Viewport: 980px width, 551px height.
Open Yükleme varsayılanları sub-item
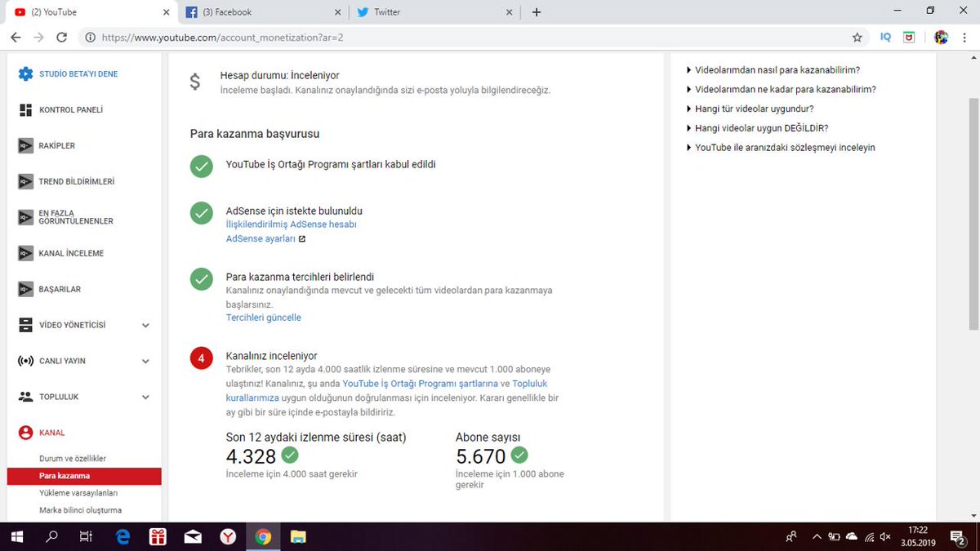78,493
